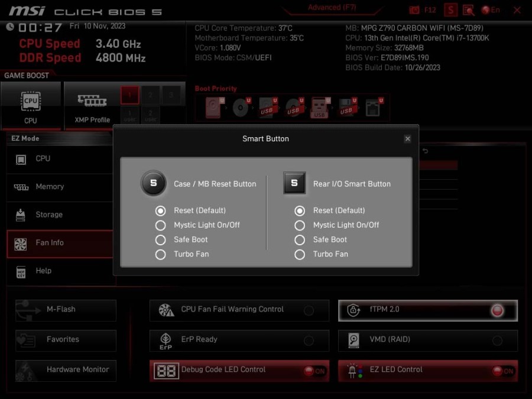Viewport: 532px width, 399px height.
Task: Click the round Case / MB Reset Button icon
Action: click(153, 183)
